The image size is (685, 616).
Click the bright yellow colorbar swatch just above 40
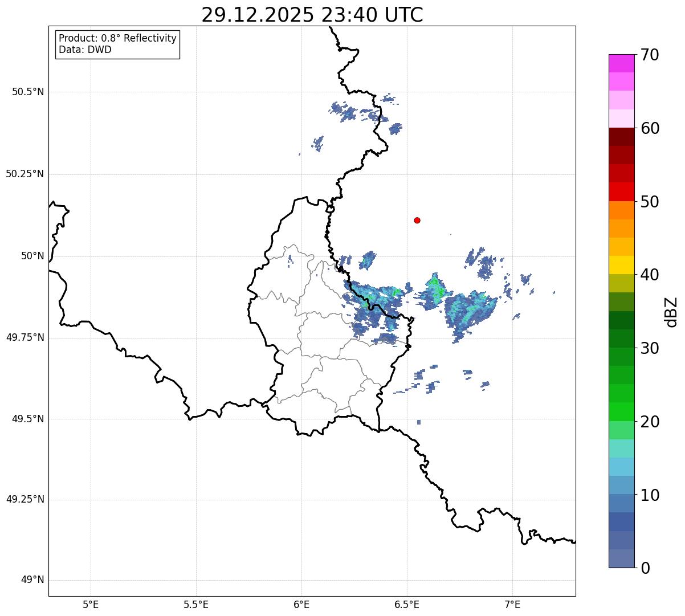(621, 266)
